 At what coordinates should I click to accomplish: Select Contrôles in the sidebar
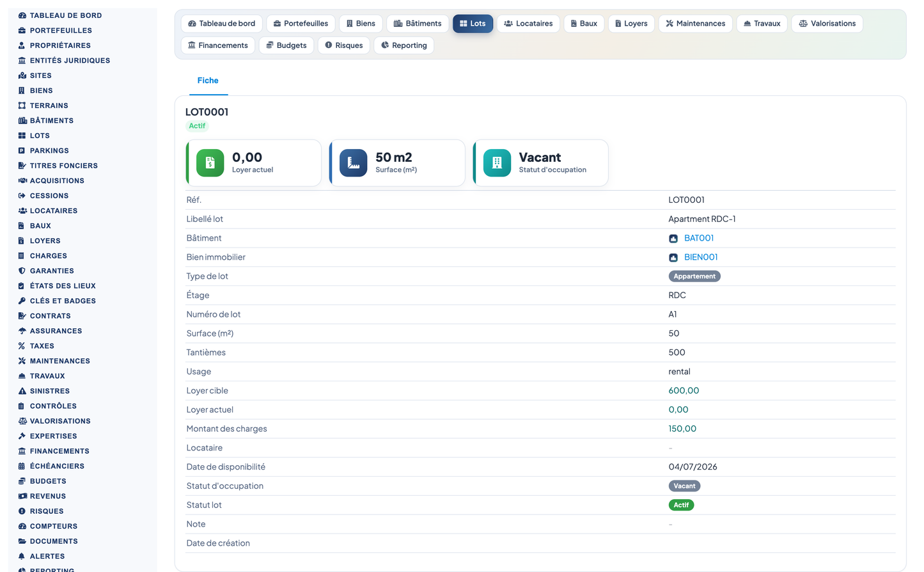47,406
